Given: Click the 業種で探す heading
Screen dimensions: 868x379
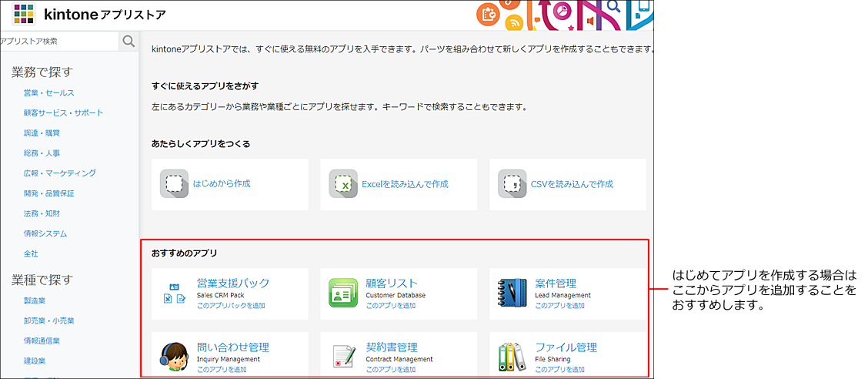Looking at the screenshot, I should [42, 280].
